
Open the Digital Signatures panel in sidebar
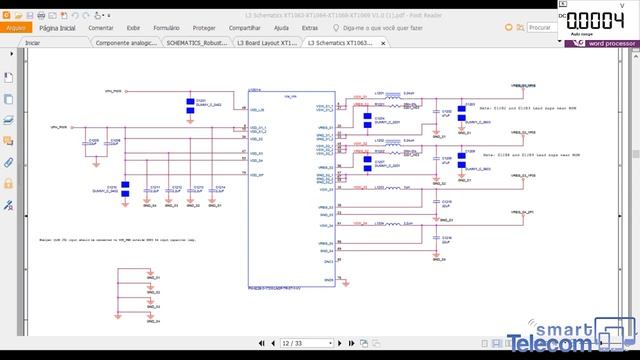[8, 205]
